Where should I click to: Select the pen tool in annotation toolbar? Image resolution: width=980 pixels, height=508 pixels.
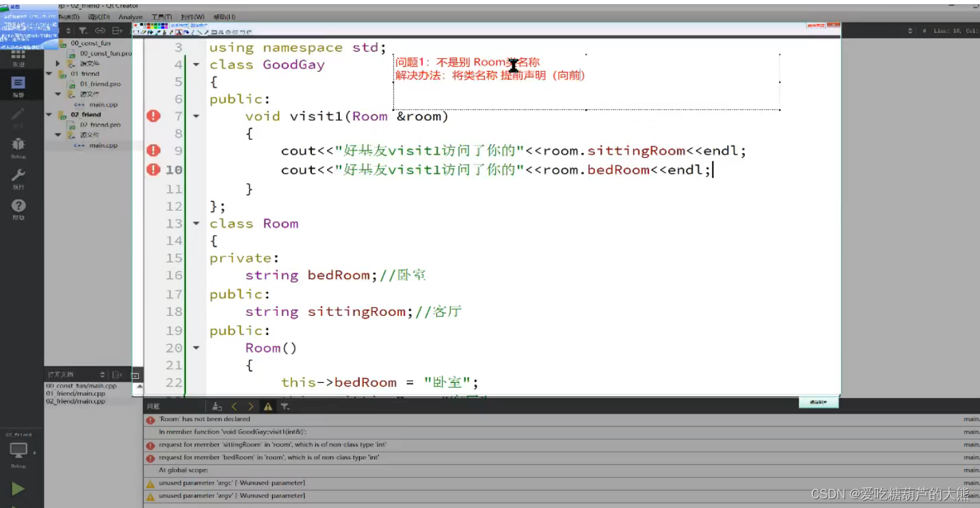tap(170, 32)
